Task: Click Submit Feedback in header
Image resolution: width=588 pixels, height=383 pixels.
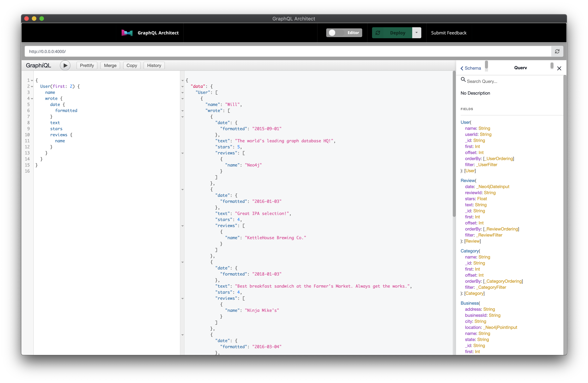Action: tap(449, 33)
